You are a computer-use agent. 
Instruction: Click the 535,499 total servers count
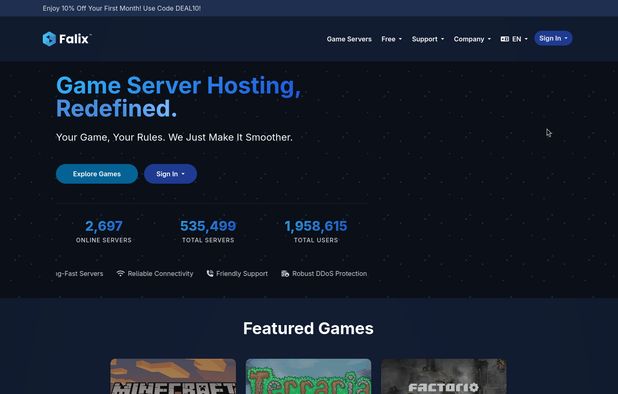coord(208,226)
